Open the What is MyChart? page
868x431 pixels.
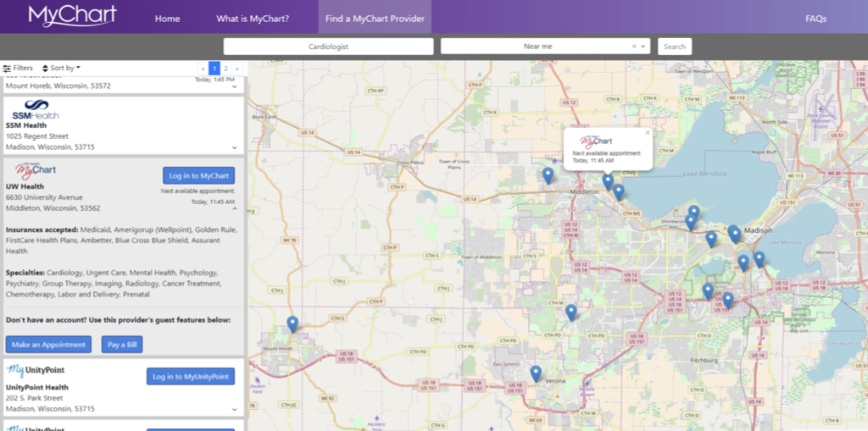click(253, 19)
